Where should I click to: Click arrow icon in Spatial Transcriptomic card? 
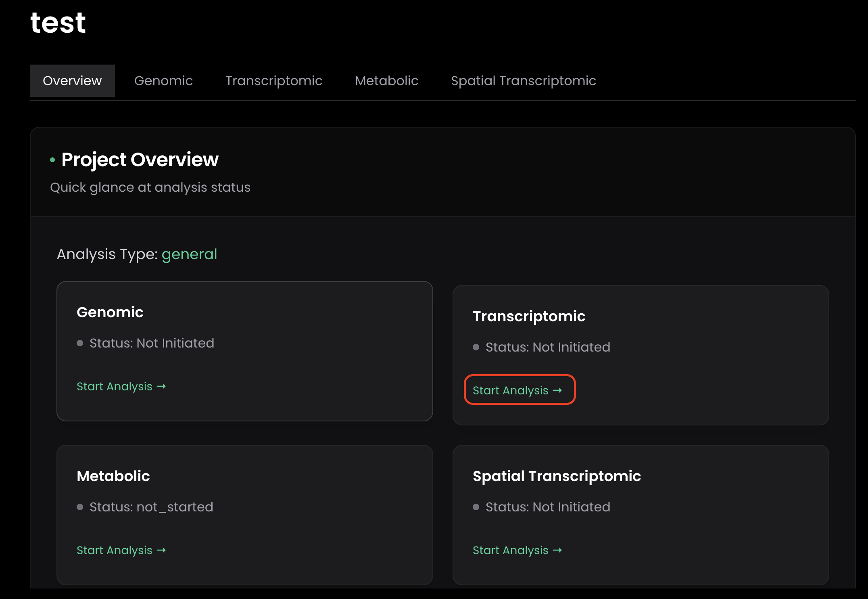coord(557,551)
